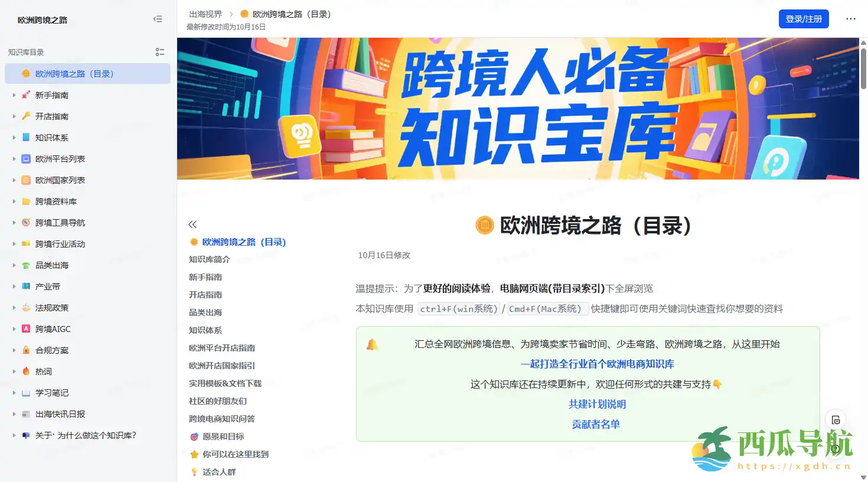Collapse the in-page outline with double chevron

[x=192, y=224]
